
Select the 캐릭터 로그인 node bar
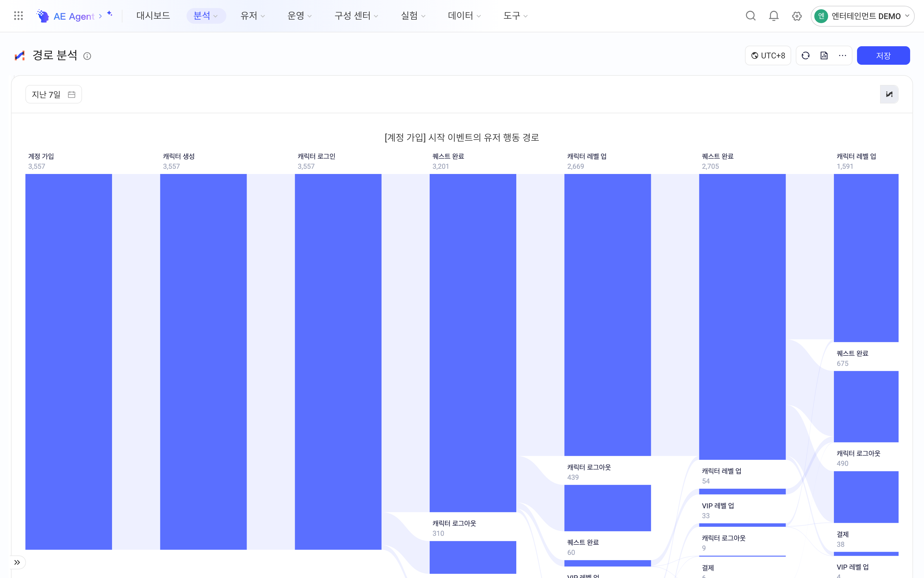[x=338, y=362]
